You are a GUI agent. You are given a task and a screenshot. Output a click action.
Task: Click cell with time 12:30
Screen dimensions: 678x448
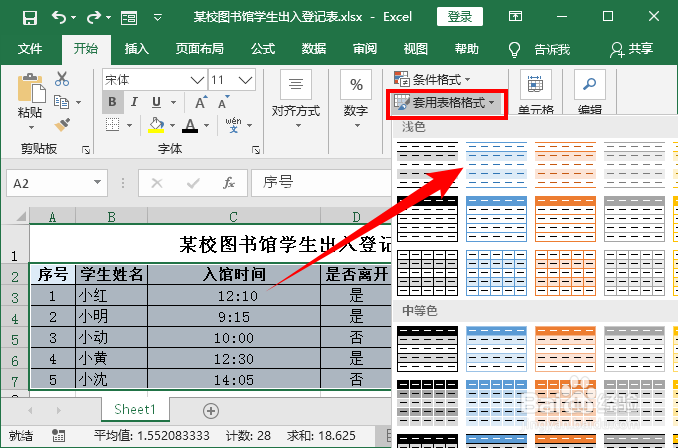point(234,359)
